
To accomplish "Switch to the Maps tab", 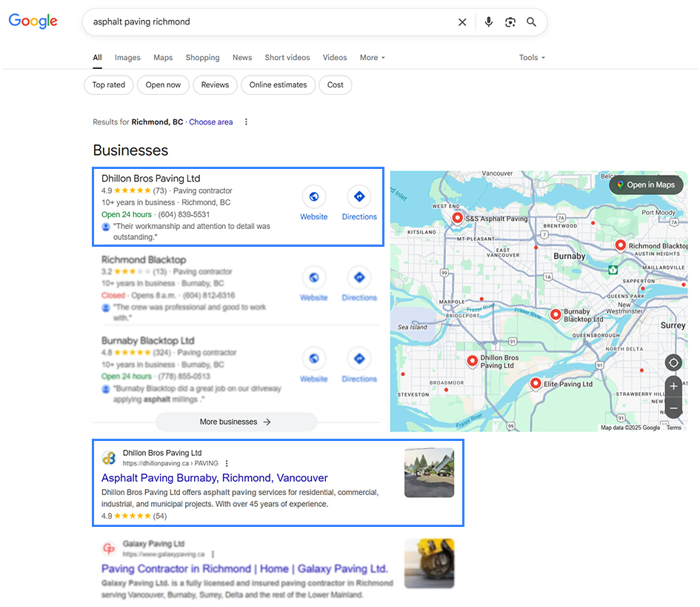I will [x=163, y=58].
